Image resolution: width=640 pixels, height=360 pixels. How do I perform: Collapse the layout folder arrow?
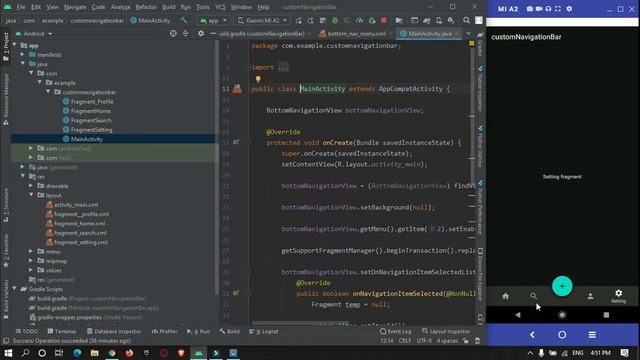coord(31,195)
